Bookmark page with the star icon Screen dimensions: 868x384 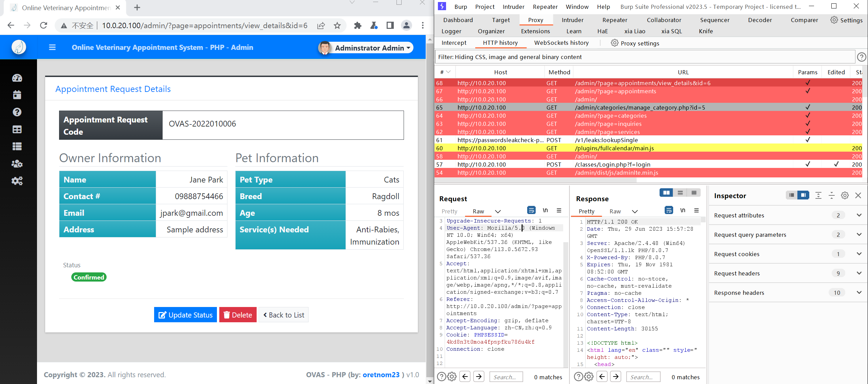tap(337, 25)
